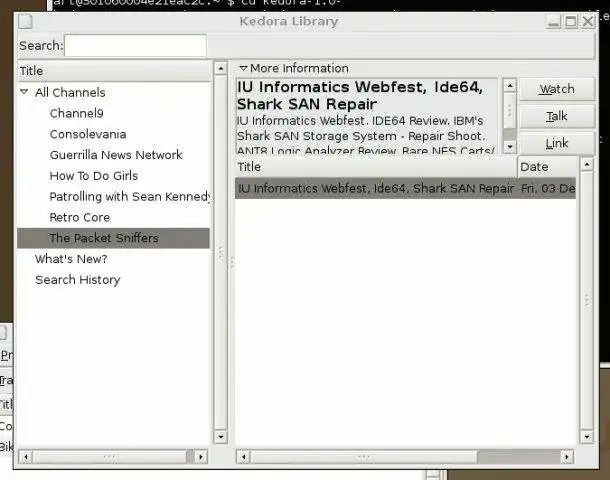Viewport: 610px width, 480px height.
Task: Maximize the Kedora Library window
Action: (571, 21)
